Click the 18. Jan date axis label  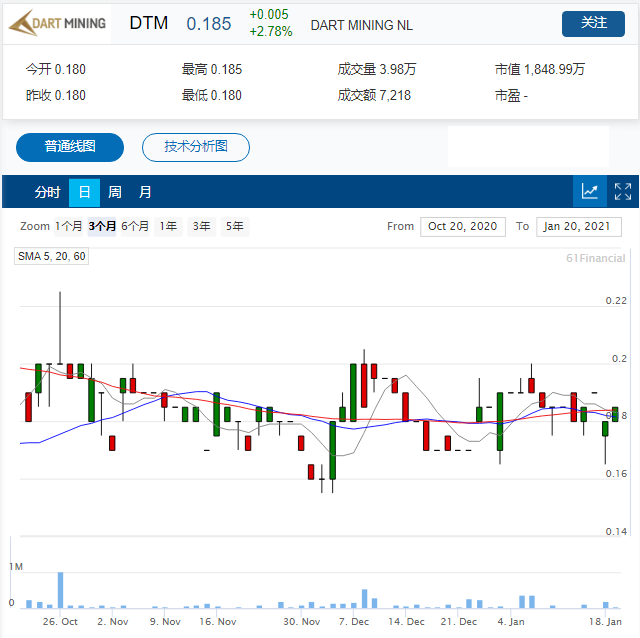[605, 622]
